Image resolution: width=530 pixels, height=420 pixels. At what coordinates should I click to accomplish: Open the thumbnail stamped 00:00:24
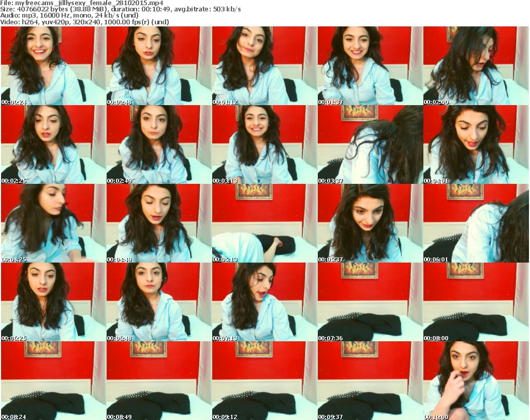[53, 66]
